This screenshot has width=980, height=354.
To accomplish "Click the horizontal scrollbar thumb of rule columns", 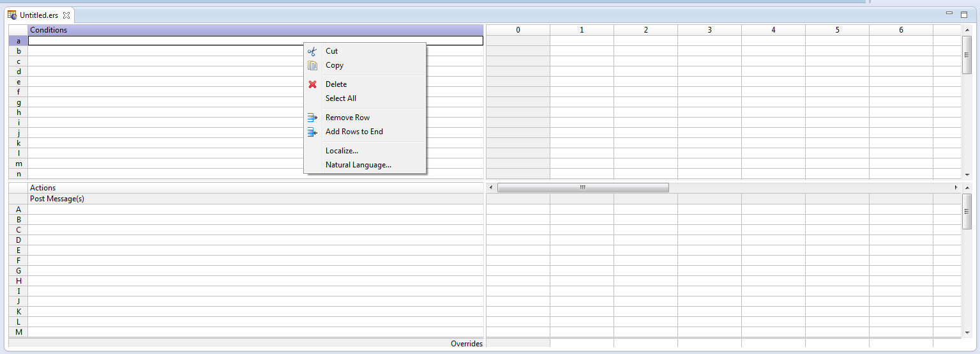I will tap(583, 187).
